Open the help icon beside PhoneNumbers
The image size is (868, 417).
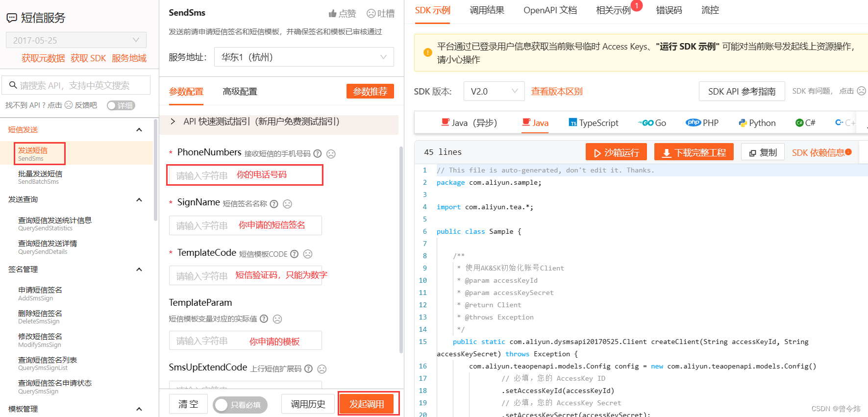pos(318,153)
